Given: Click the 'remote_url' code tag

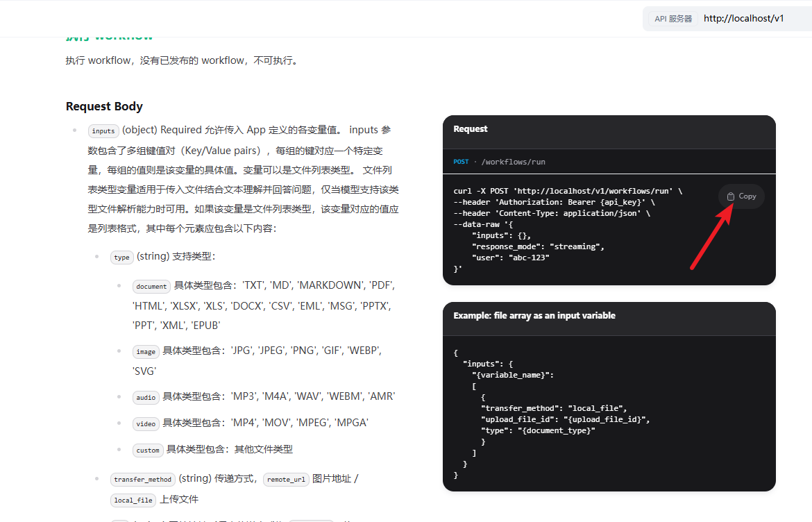Looking at the screenshot, I should (286, 480).
